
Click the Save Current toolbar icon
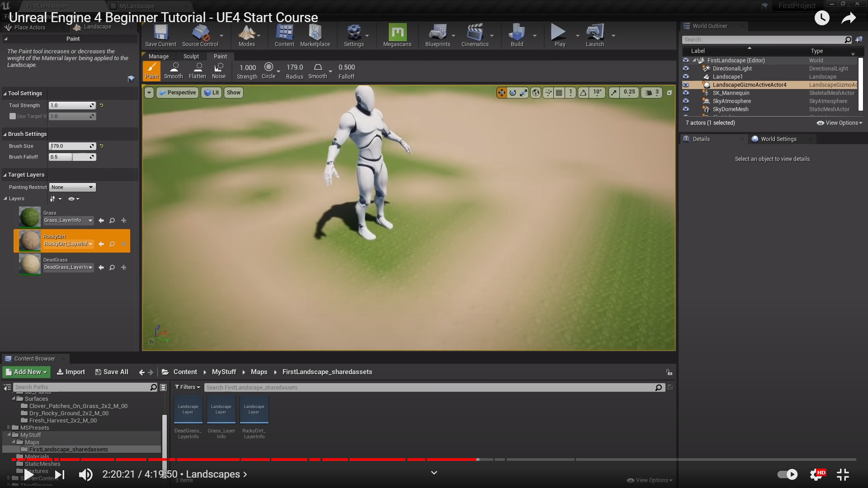click(160, 36)
